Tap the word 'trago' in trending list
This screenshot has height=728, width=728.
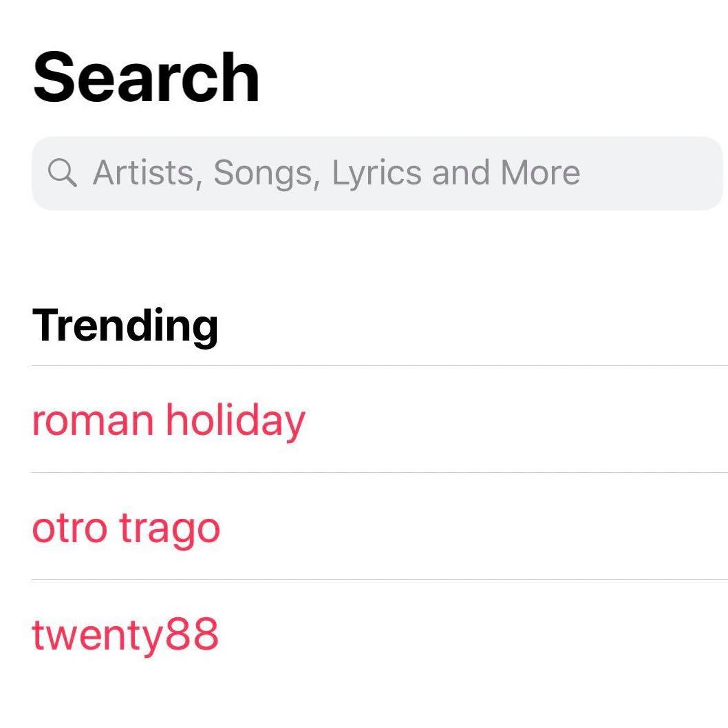(x=169, y=530)
